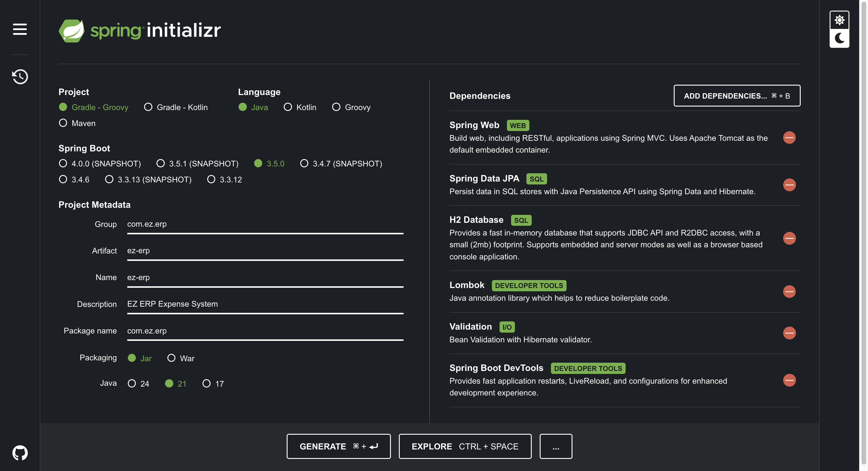The width and height of the screenshot is (868, 471).
Task: Switch to dark theme moon icon
Action: click(839, 38)
